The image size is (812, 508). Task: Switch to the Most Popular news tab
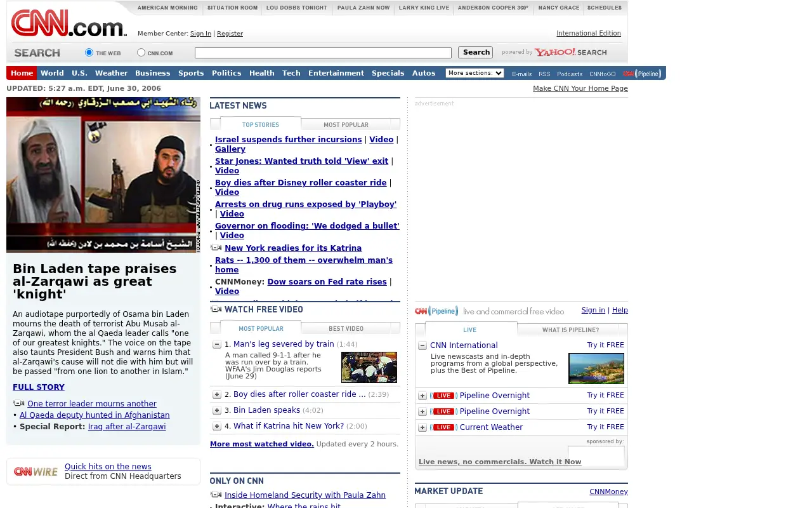[346, 124]
